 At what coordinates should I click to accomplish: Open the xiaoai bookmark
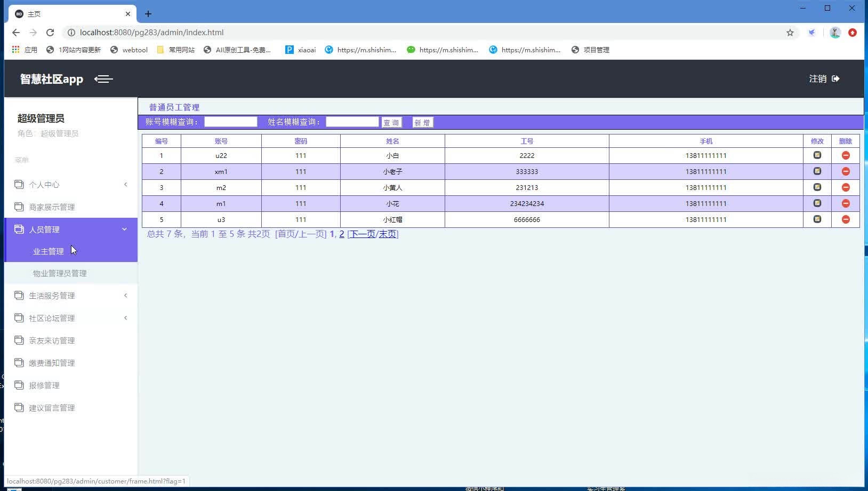[301, 50]
